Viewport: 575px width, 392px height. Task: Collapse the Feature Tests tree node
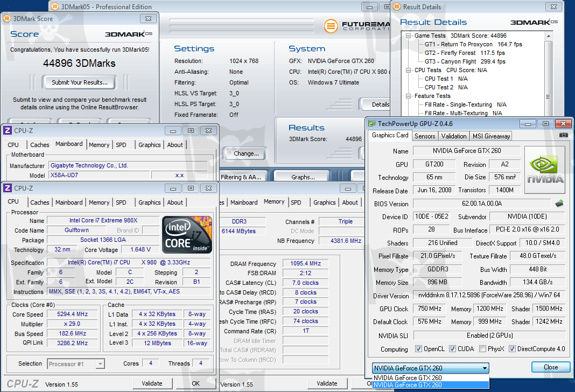pos(409,96)
